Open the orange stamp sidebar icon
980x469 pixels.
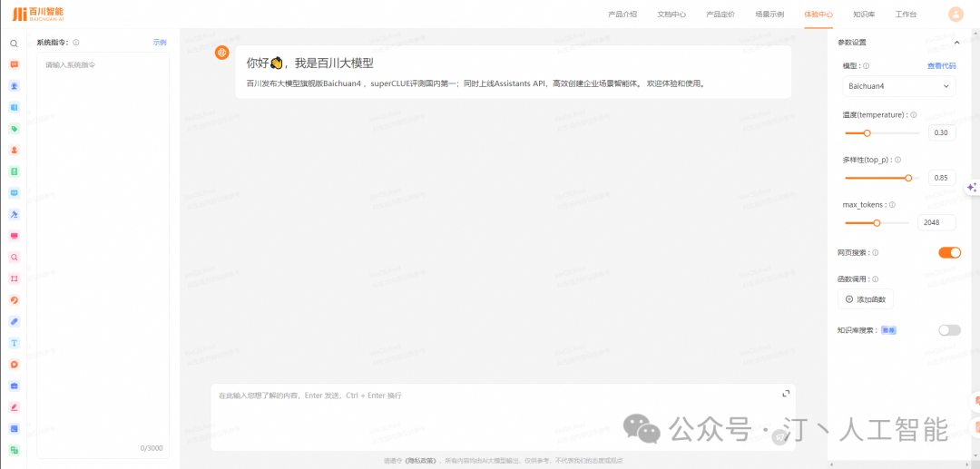14,150
